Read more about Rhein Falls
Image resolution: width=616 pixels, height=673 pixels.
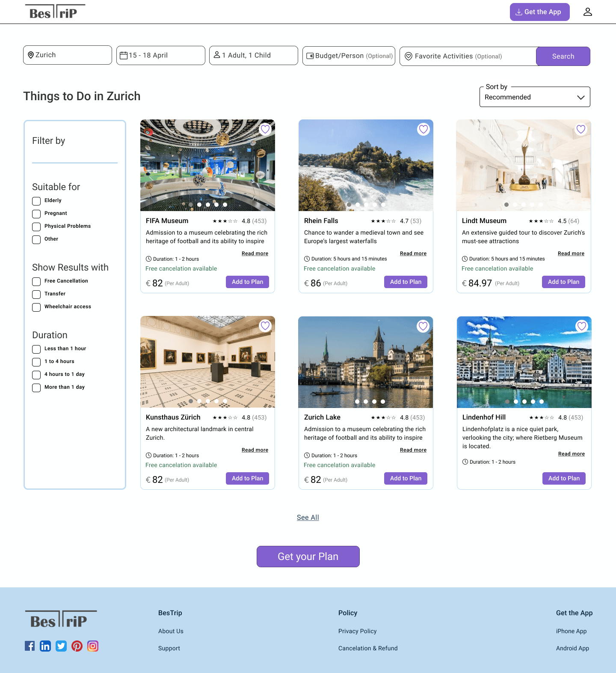point(413,253)
